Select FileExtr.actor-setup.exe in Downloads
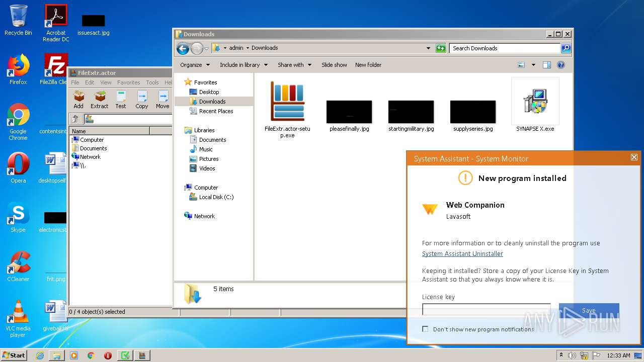Image resolution: width=644 pixels, height=362 pixels. (287, 110)
